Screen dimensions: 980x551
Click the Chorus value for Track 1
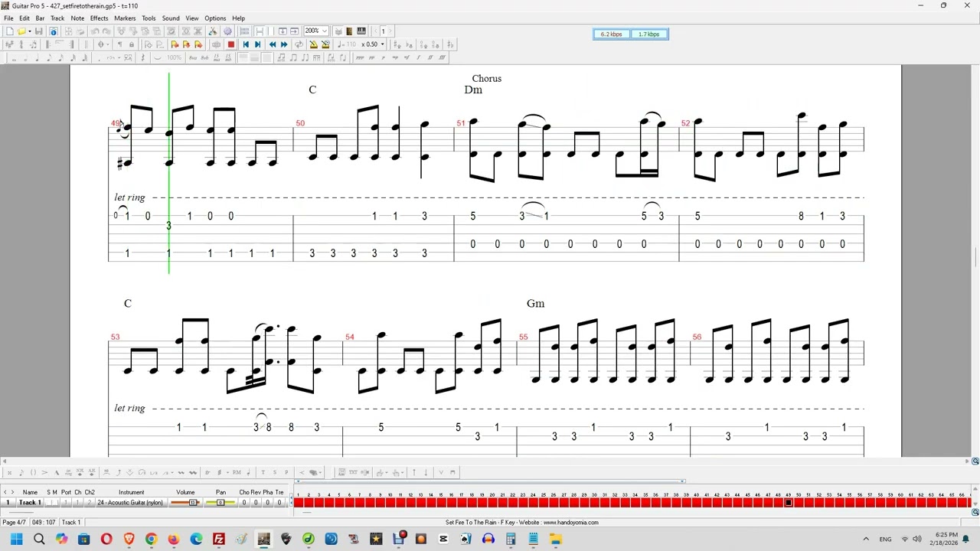click(244, 503)
